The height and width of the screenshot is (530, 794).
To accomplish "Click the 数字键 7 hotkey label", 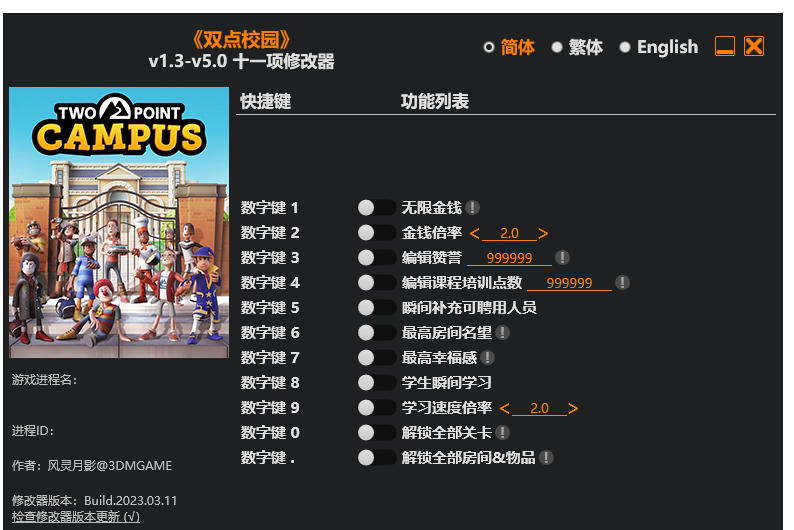I will click(x=270, y=358).
